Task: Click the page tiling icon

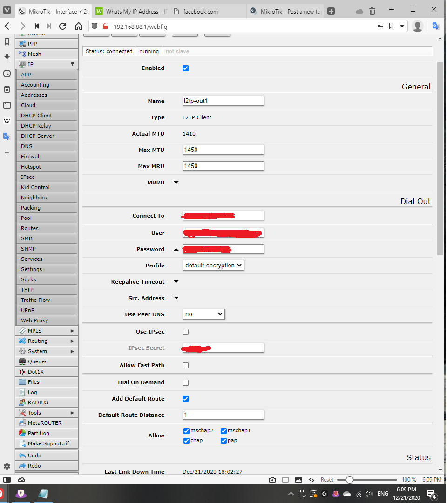Action: 285,480
